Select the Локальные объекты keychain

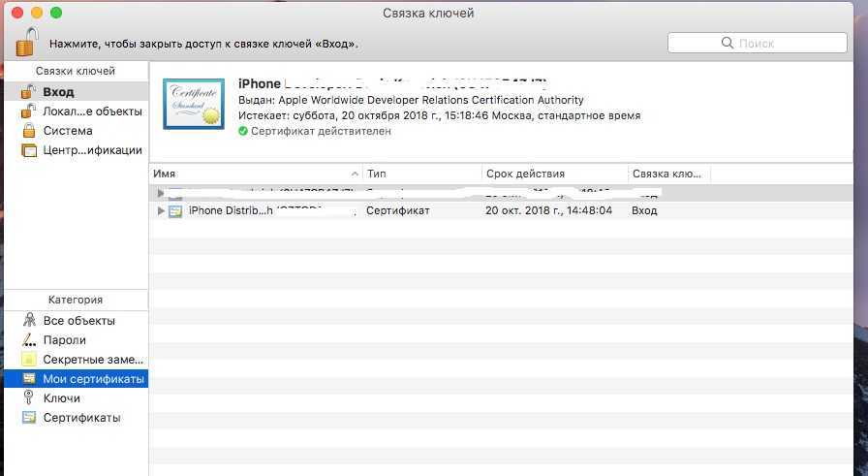(x=92, y=111)
